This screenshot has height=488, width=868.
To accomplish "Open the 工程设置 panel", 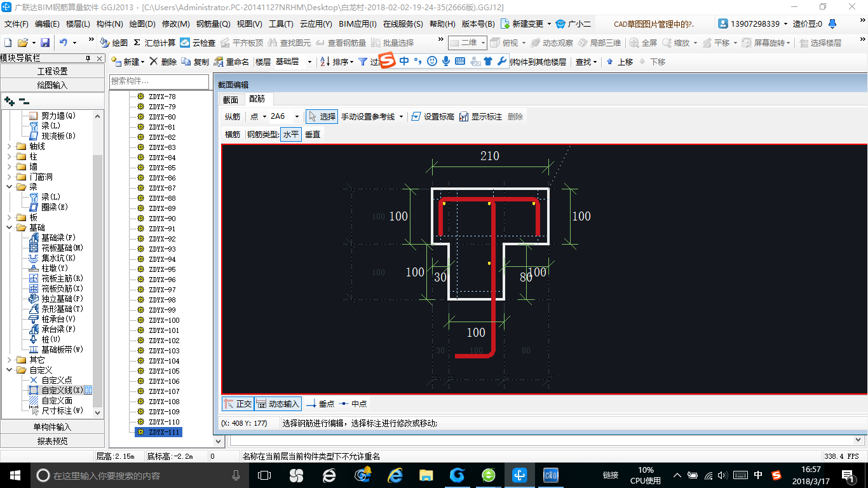I will tap(52, 71).
